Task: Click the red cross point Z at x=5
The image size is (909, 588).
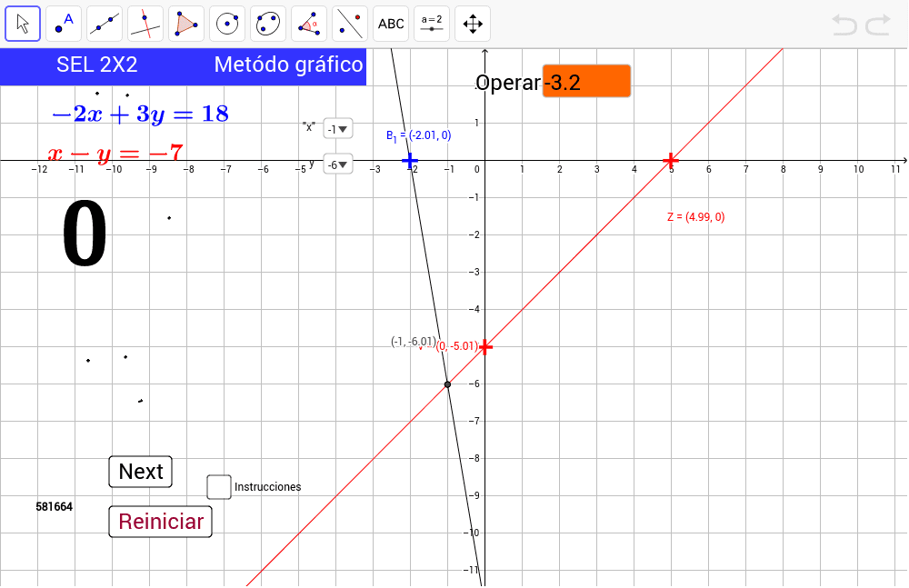Action: click(x=671, y=160)
